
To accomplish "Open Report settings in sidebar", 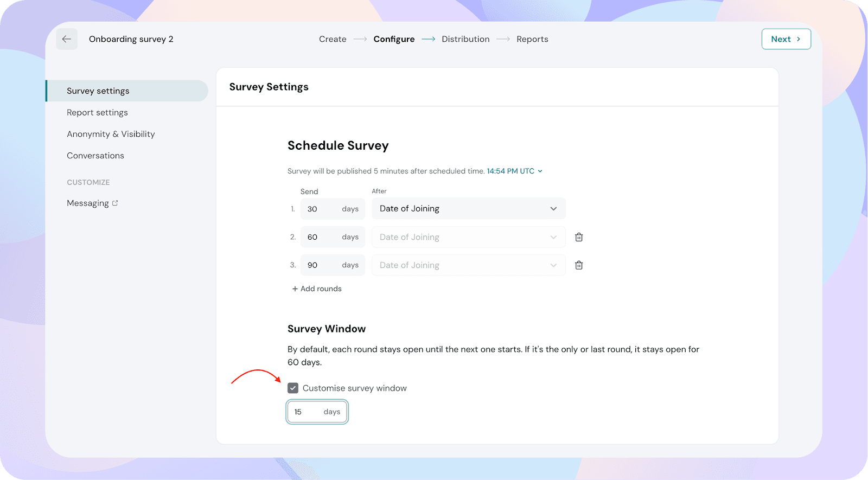I will click(98, 112).
